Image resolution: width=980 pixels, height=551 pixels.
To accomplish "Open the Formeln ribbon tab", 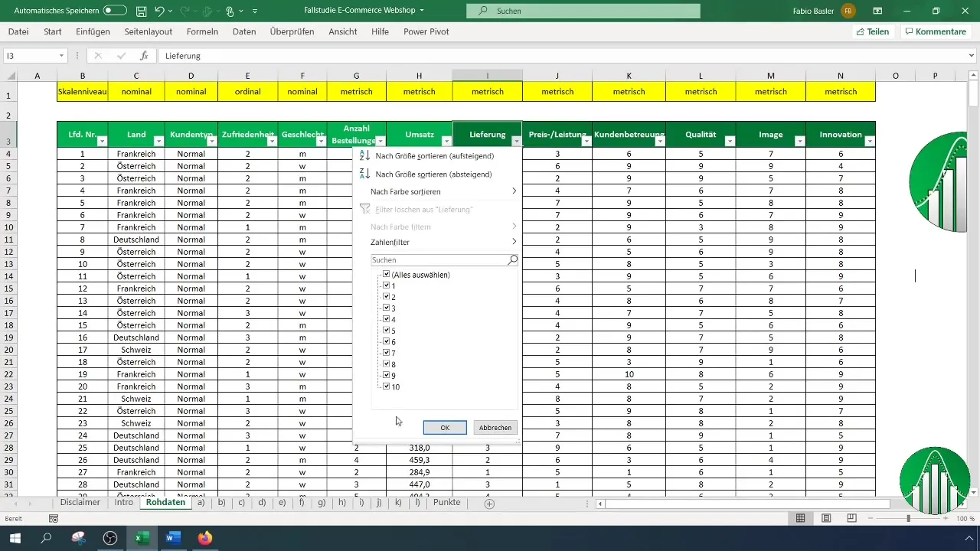I will pyautogui.click(x=202, y=31).
